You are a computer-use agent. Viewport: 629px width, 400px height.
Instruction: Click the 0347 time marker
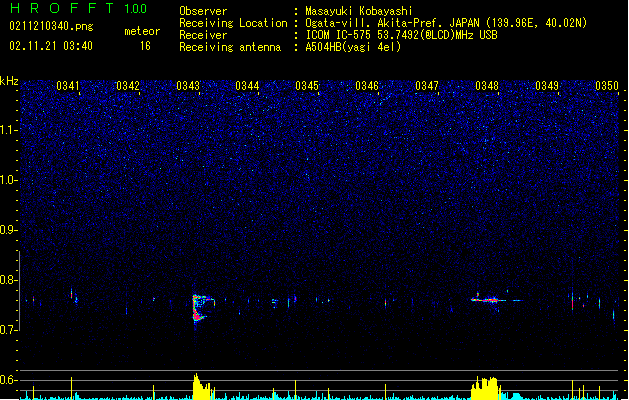(427, 86)
